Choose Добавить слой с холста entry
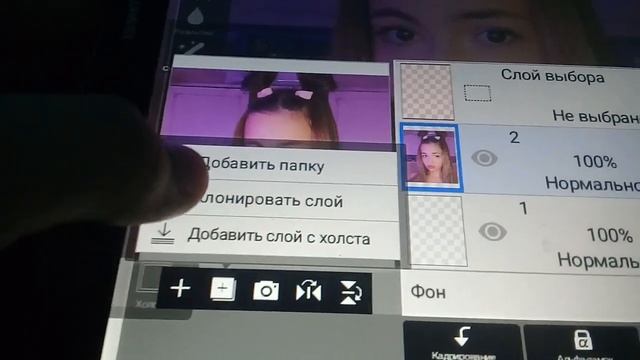This screenshot has height=360, width=640. pos(267,237)
